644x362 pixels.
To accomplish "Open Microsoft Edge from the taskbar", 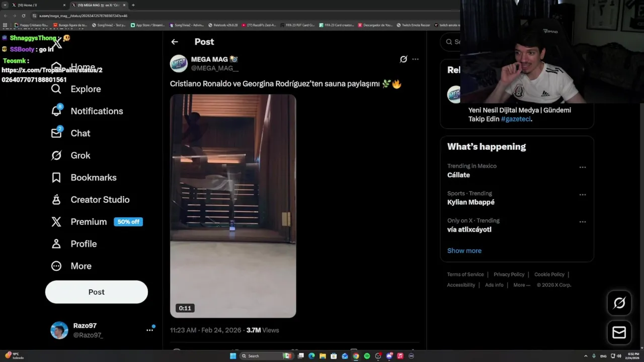I will [311, 356].
